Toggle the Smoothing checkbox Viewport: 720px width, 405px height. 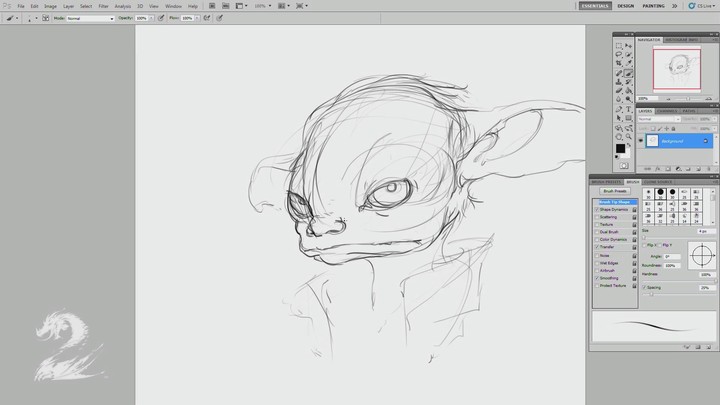tap(597, 278)
